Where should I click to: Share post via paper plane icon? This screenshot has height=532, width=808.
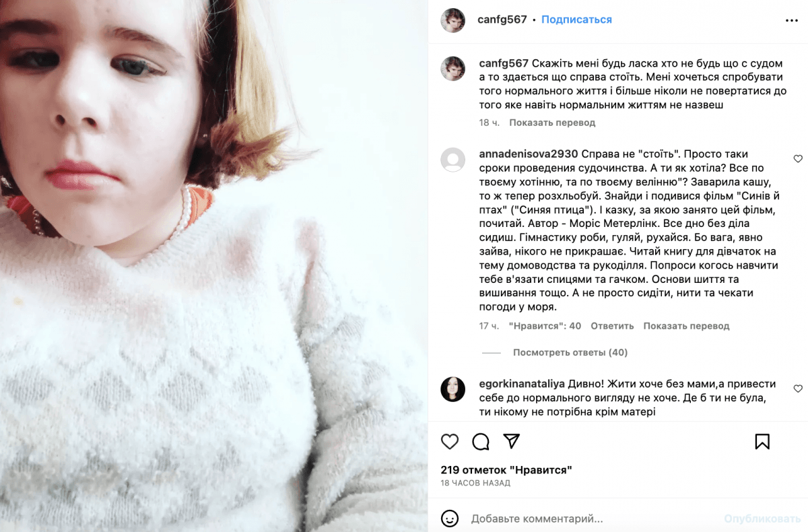click(512, 441)
